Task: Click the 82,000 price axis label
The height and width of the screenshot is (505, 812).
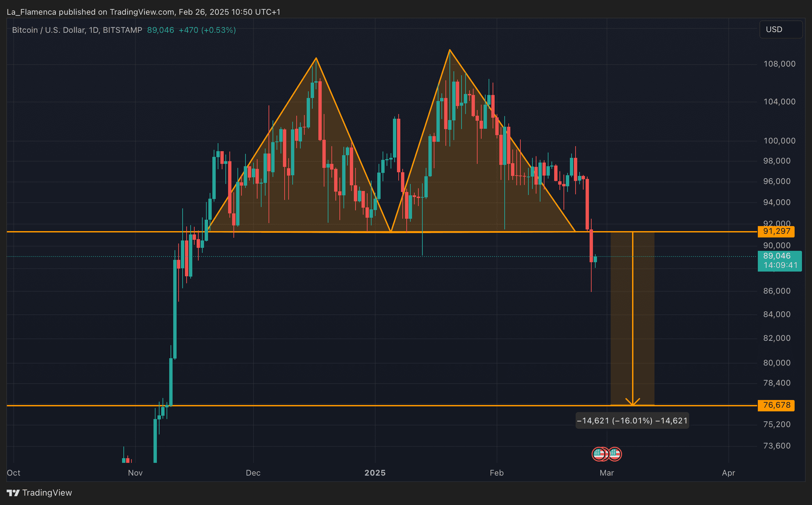Action: coord(777,338)
